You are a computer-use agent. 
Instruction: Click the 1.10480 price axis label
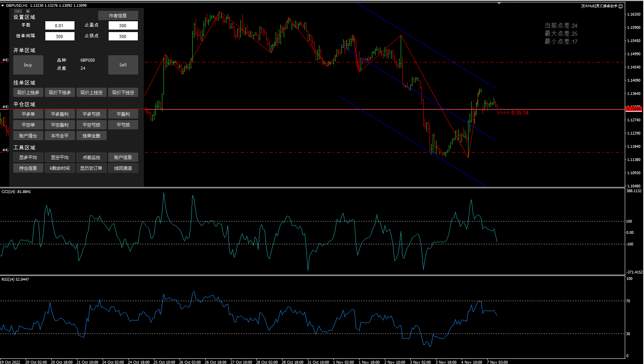click(x=634, y=186)
